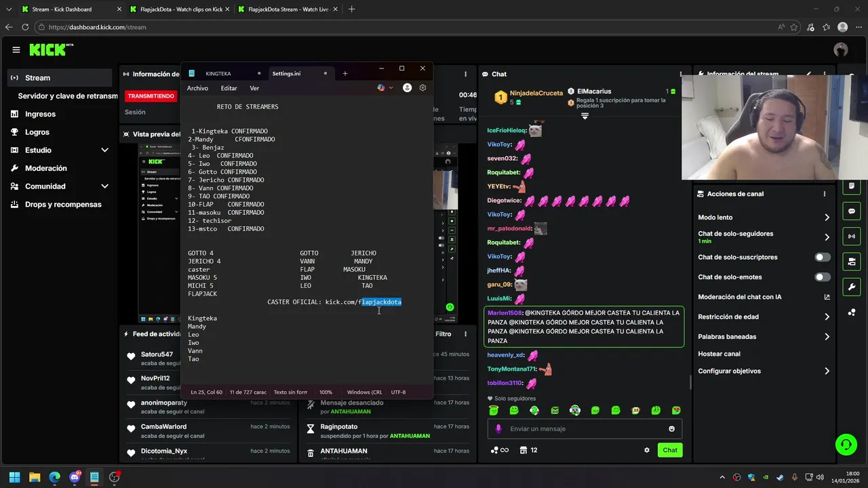
Task: Click the channel points infinity icon
Action: (499, 450)
